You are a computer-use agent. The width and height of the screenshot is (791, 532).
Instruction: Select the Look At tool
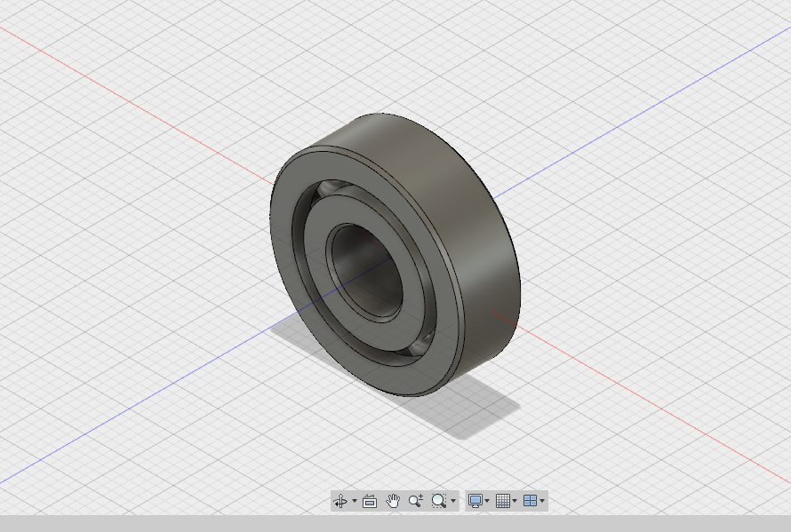tap(371, 500)
